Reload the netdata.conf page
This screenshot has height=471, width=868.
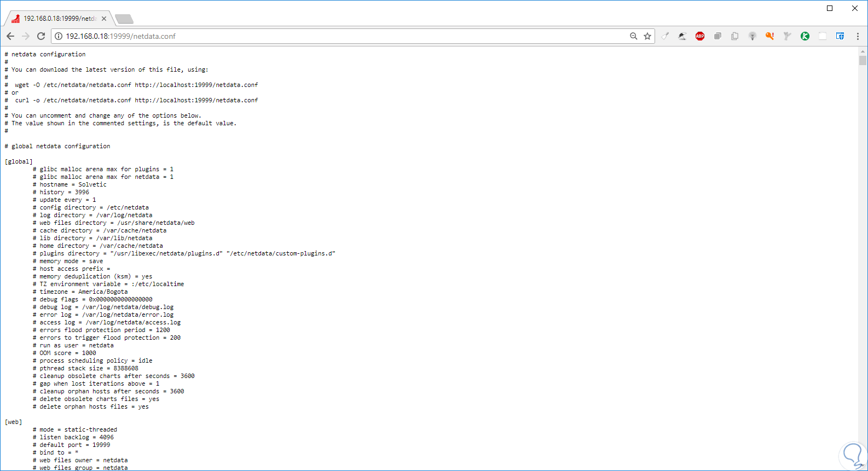(x=41, y=36)
